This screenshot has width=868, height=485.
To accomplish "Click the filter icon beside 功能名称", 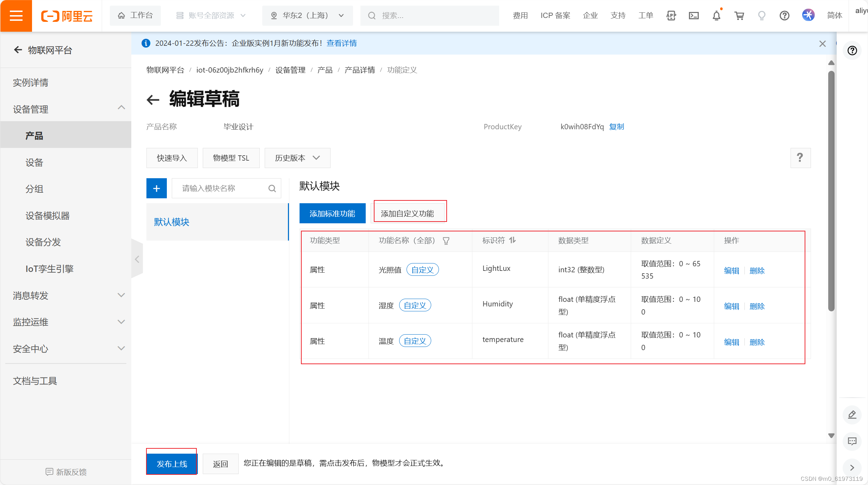I will [x=446, y=241].
